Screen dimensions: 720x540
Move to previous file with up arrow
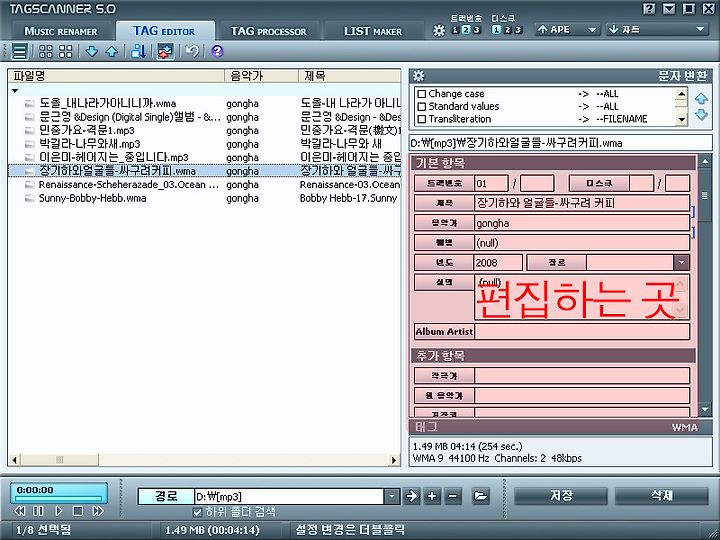click(112, 51)
